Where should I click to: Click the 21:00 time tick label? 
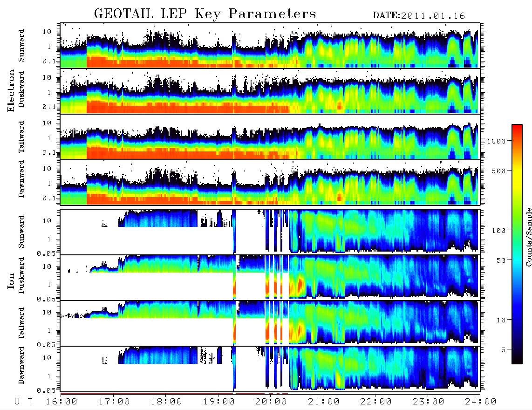point(324,402)
